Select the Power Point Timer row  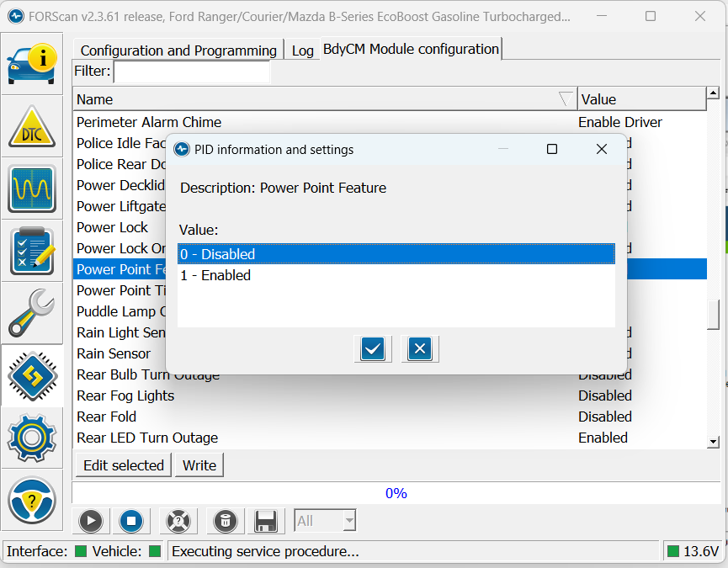(x=120, y=290)
